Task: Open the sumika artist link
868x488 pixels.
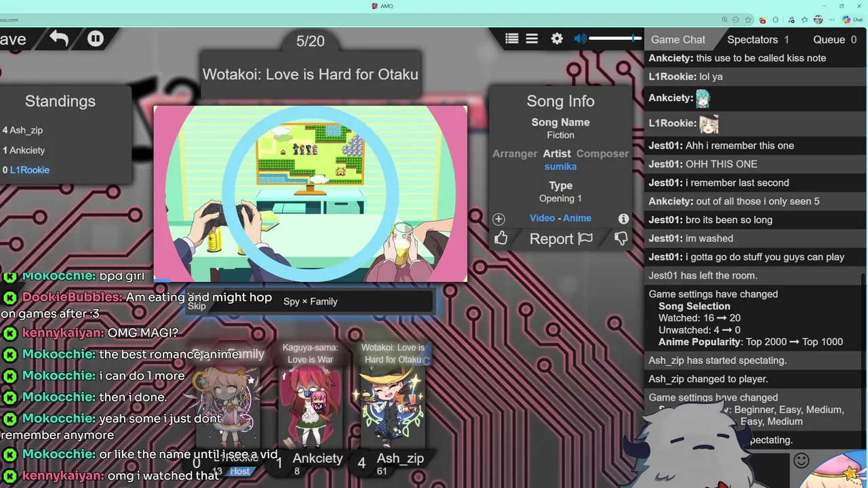Action: tap(560, 167)
